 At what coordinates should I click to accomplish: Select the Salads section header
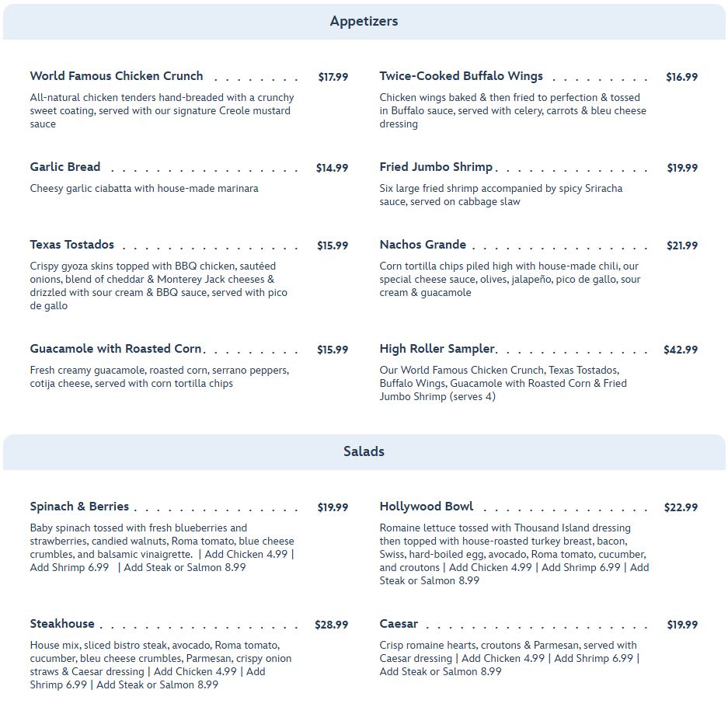[x=364, y=451]
